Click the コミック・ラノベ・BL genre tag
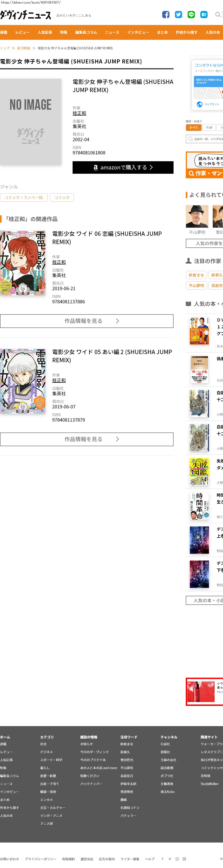Image resolution: width=223 pixels, height=868 pixels. (x=24, y=197)
